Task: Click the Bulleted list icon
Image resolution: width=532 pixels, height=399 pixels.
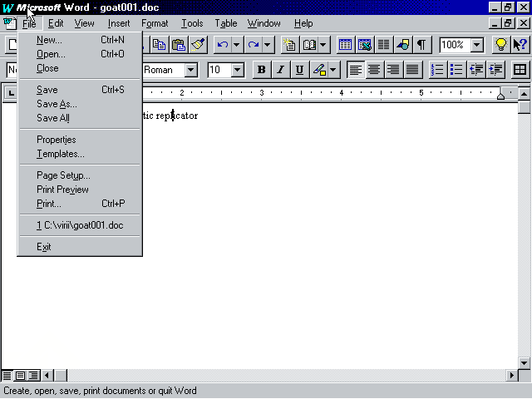Action: (456, 70)
